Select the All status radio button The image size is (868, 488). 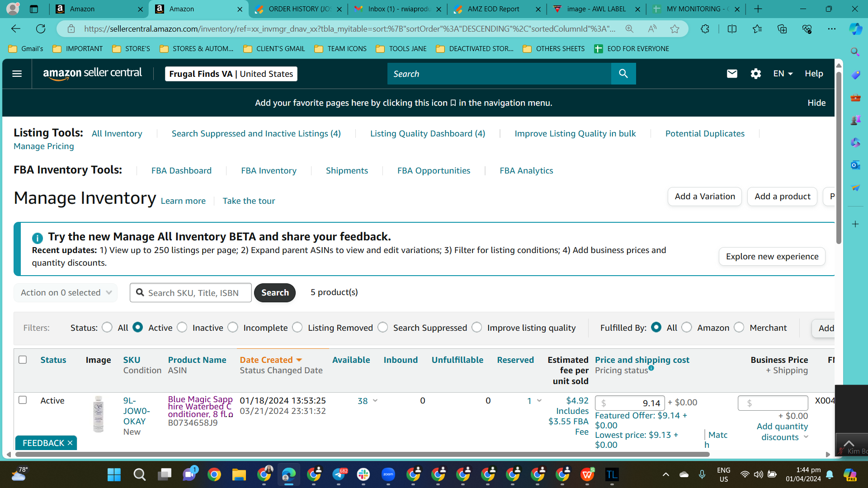pyautogui.click(x=107, y=327)
